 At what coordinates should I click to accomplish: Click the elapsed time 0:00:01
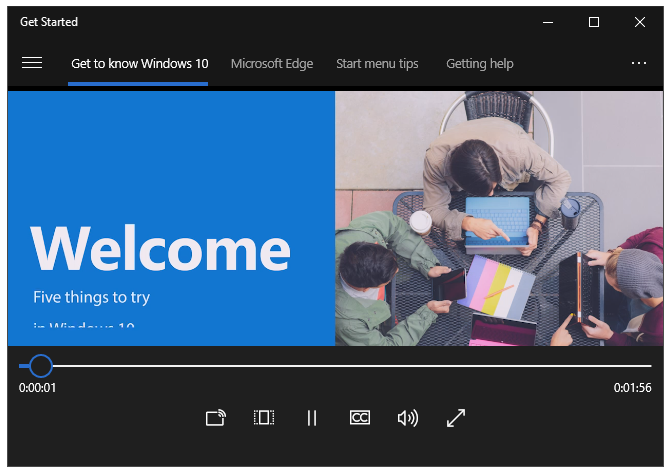point(37,387)
